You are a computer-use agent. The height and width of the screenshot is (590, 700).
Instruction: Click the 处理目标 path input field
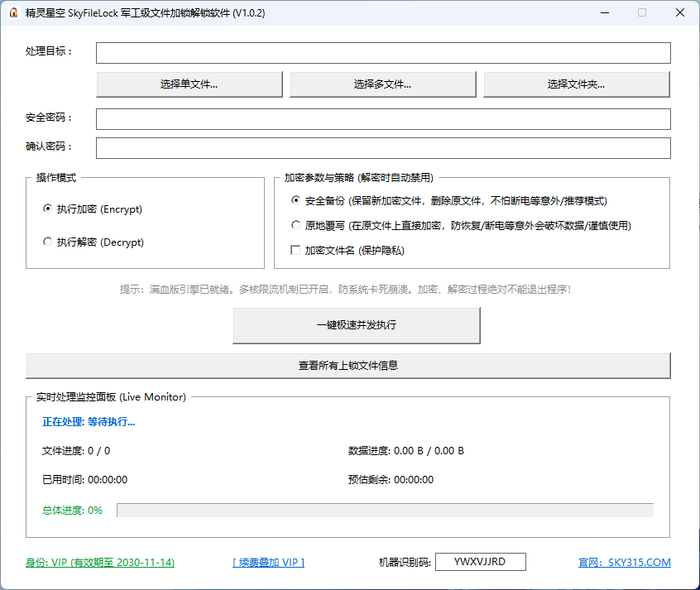383,53
